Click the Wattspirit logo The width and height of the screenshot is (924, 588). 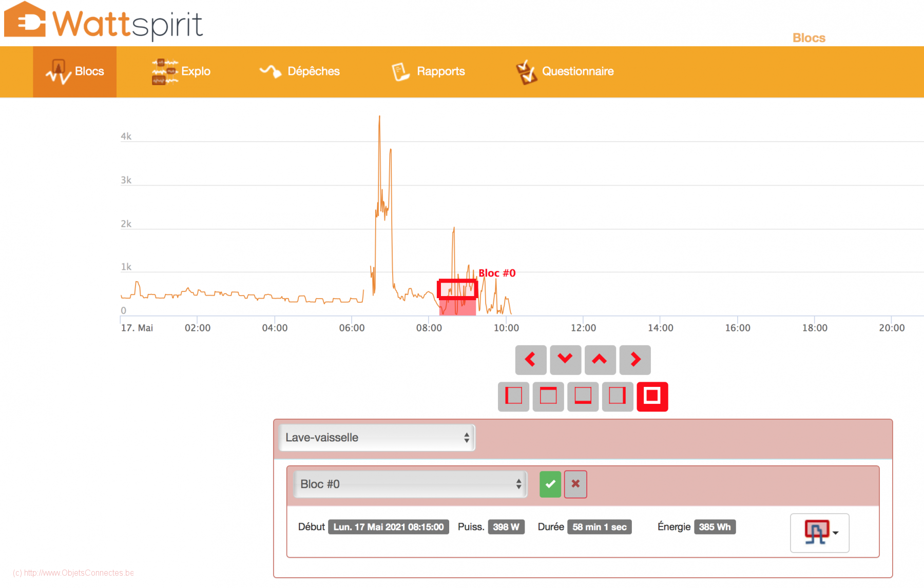[x=104, y=22]
